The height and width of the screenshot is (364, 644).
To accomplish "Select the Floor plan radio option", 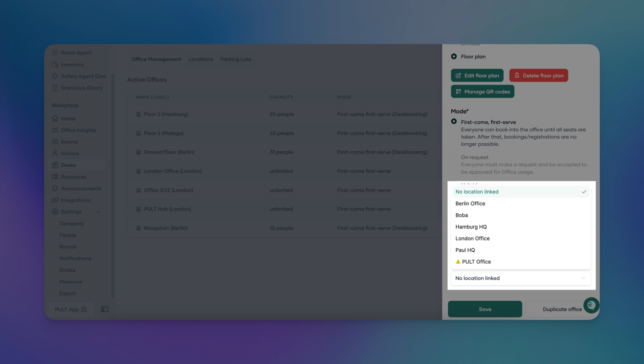I will [x=454, y=57].
